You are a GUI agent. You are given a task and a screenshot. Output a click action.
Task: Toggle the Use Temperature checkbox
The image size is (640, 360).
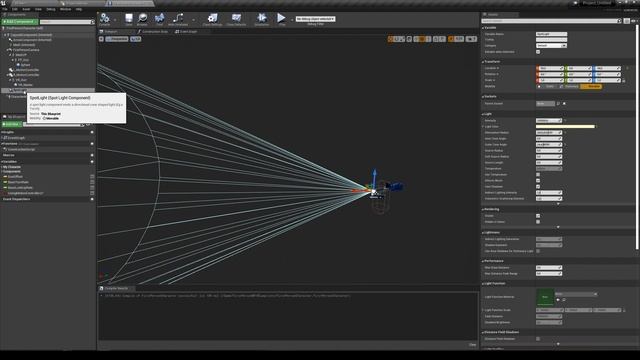tap(538, 175)
